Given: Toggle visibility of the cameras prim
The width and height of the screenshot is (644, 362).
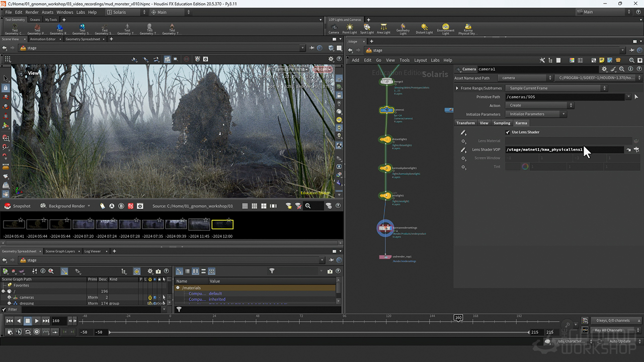Looking at the screenshot, I should pos(155,298).
